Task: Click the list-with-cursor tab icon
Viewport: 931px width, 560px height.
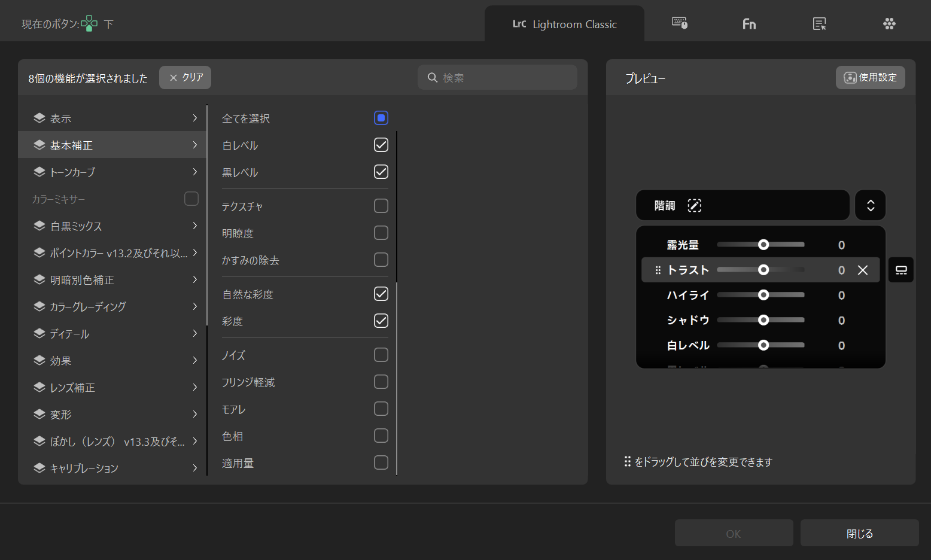Action: 819,24
